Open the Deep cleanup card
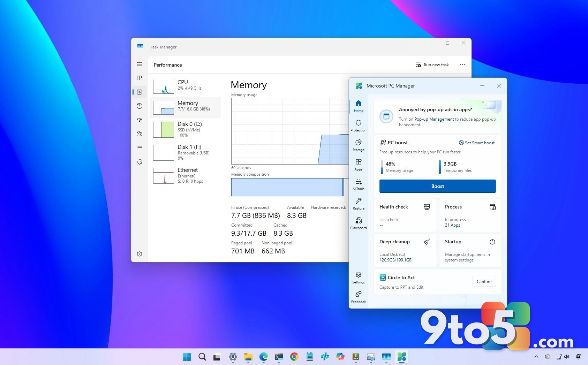Image resolution: width=588 pixels, height=365 pixels. 405,250
